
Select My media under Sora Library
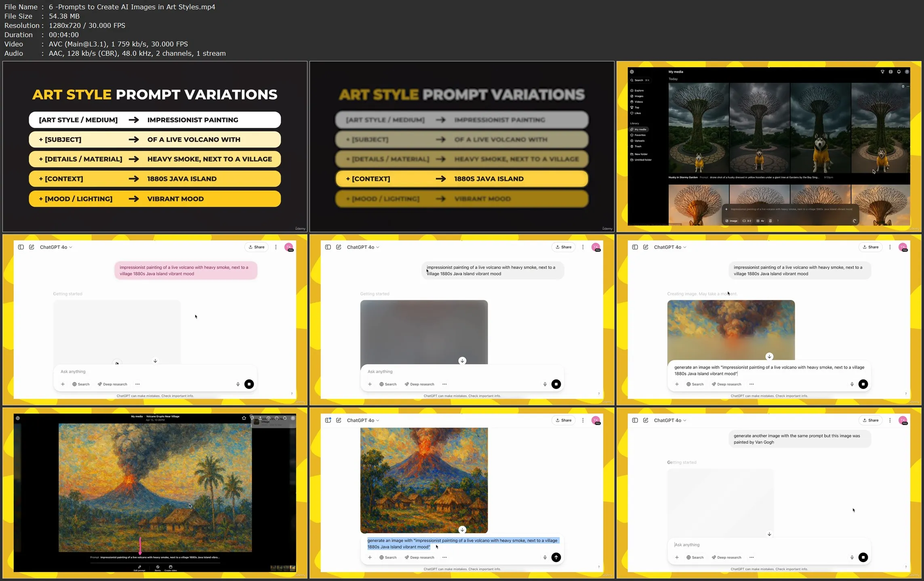[639, 129]
